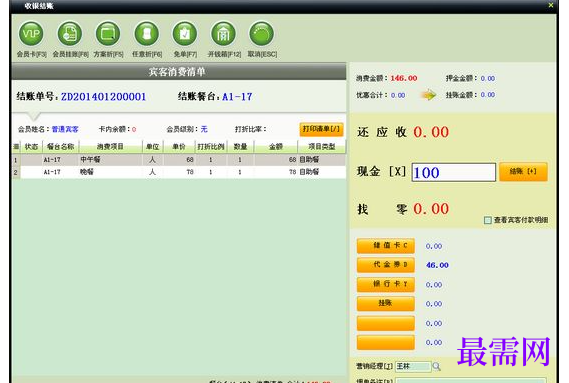Click the 宾客消费清单 title bar
The image size is (569, 383).
[179, 72]
